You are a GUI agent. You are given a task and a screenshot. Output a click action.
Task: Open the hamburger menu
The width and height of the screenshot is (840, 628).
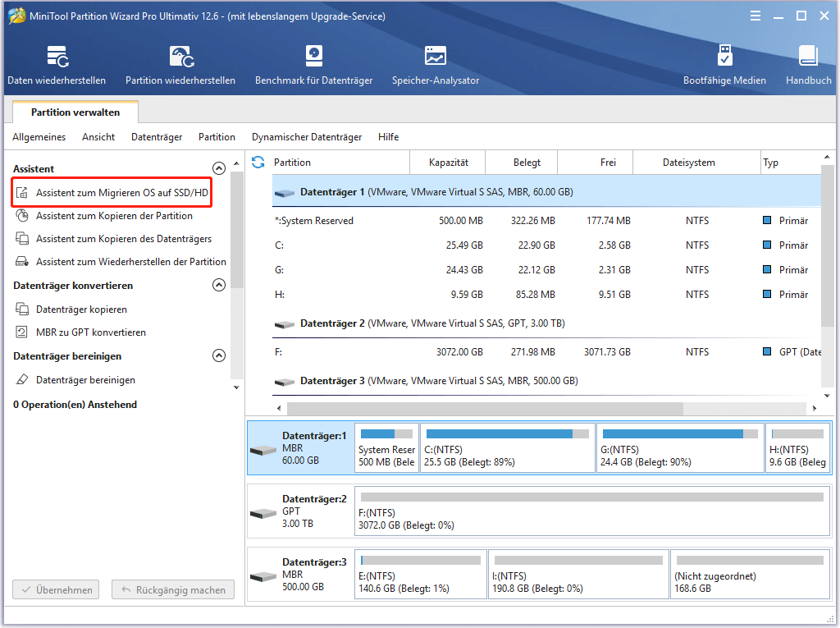755,16
